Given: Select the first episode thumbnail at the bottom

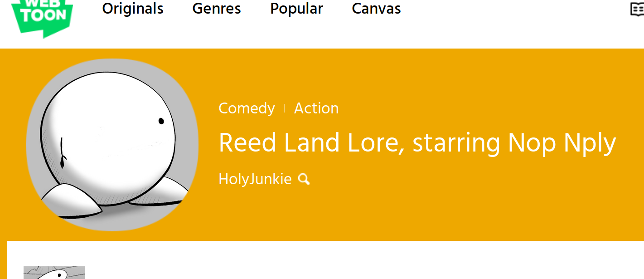Looking at the screenshot, I should (54, 273).
